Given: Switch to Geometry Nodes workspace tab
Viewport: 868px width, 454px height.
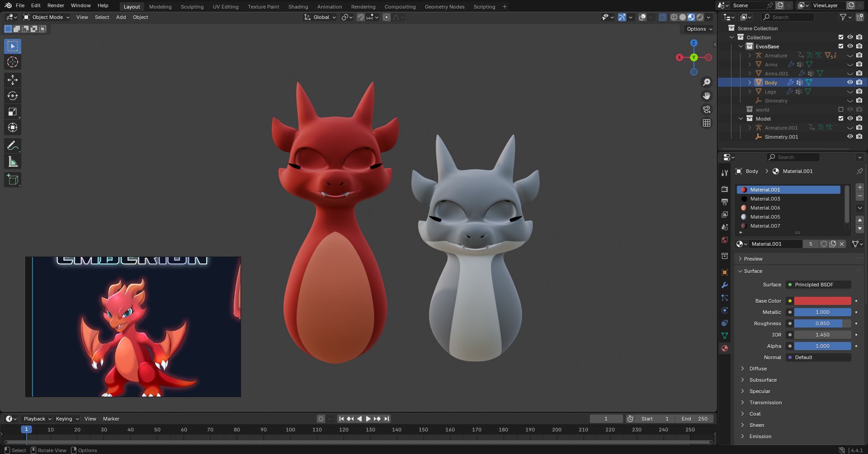Looking at the screenshot, I should tap(444, 7).
